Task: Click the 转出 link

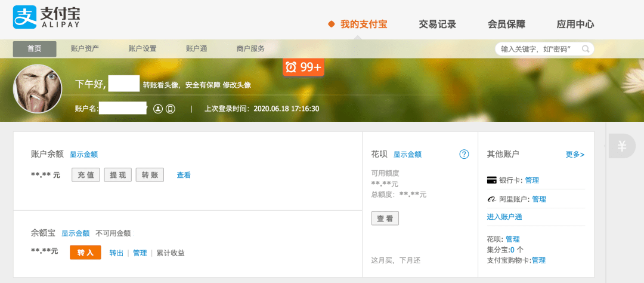Action: click(x=116, y=253)
